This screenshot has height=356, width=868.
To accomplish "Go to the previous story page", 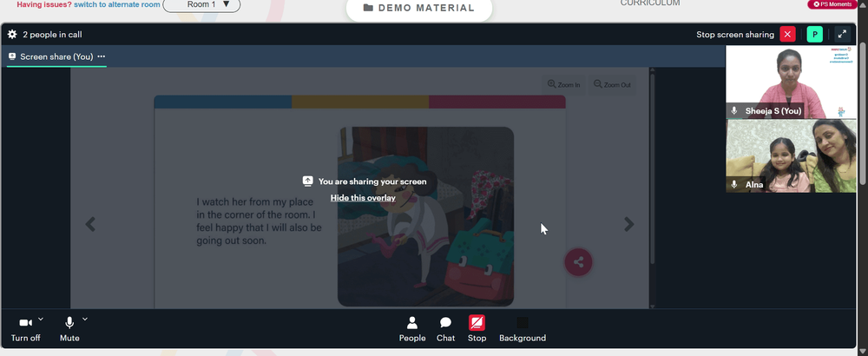I will tap(90, 224).
